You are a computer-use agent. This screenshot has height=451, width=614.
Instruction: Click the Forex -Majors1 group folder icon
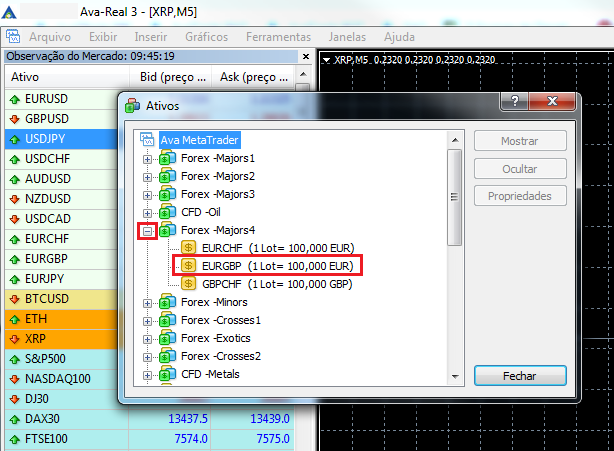(167, 158)
